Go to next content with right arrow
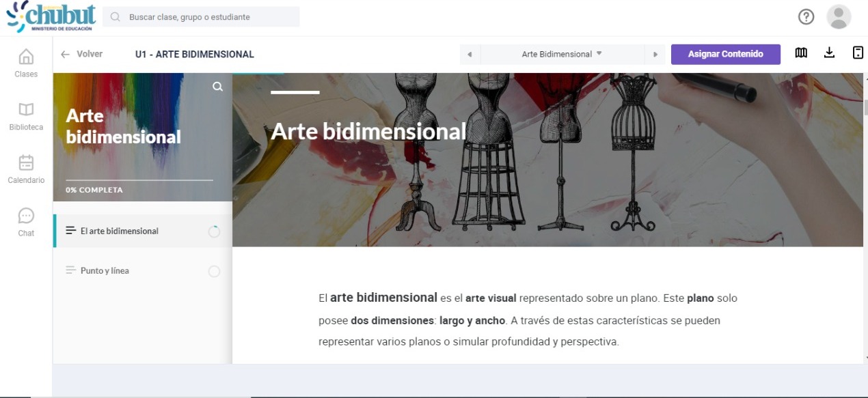This screenshot has width=868, height=398. pyautogui.click(x=655, y=55)
